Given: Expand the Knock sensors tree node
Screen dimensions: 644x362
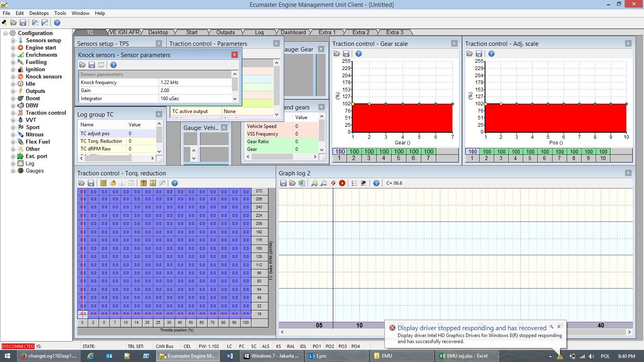Looking at the screenshot, I should pos(13,77).
